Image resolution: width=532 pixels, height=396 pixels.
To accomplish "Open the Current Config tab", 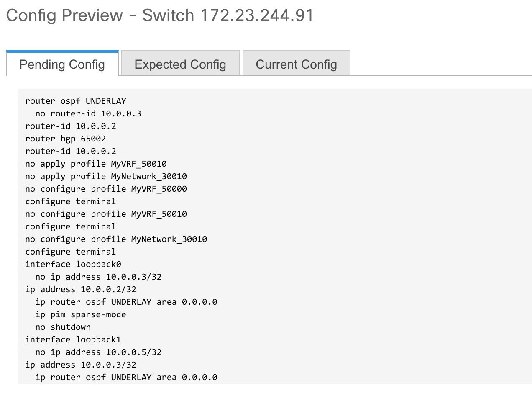I will point(296,64).
